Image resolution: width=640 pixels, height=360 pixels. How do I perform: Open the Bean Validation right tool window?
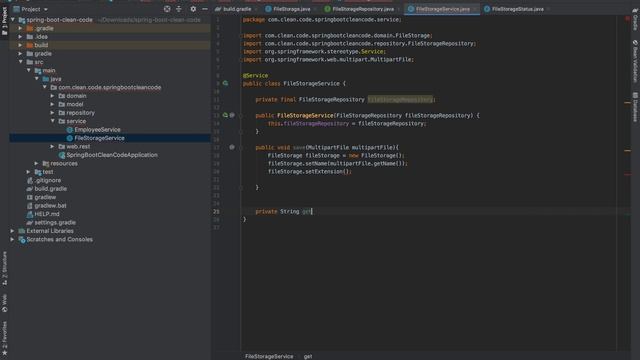click(635, 61)
